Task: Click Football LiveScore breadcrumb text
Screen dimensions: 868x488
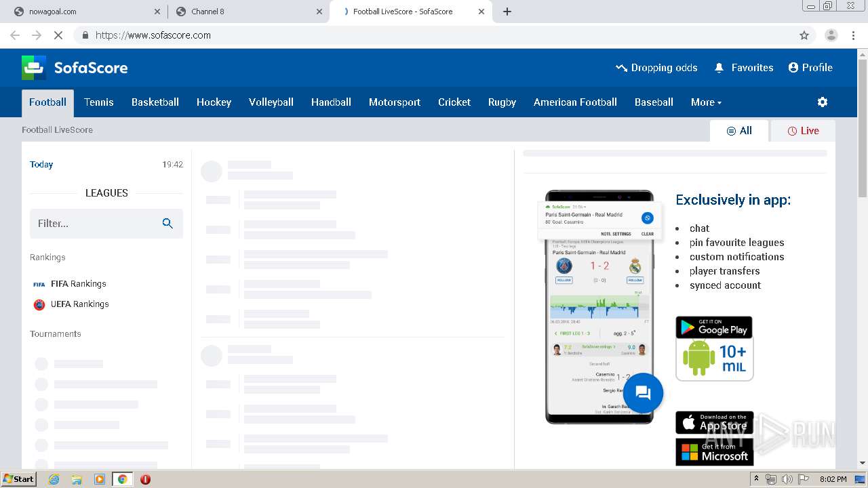Action: (57, 129)
